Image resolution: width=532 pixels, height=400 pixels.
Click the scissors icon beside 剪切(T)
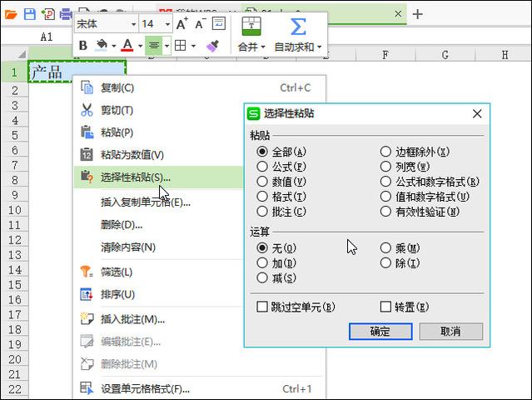point(87,110)
